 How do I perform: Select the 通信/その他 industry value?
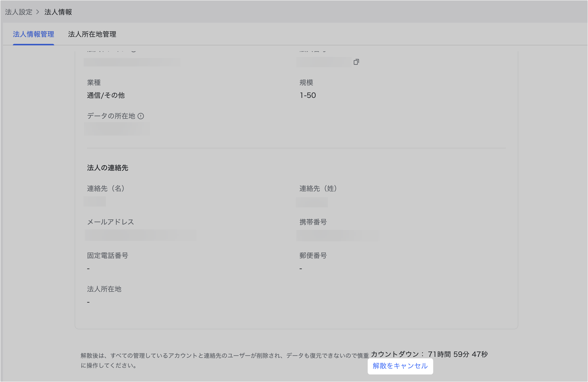(x=105, y=95)
